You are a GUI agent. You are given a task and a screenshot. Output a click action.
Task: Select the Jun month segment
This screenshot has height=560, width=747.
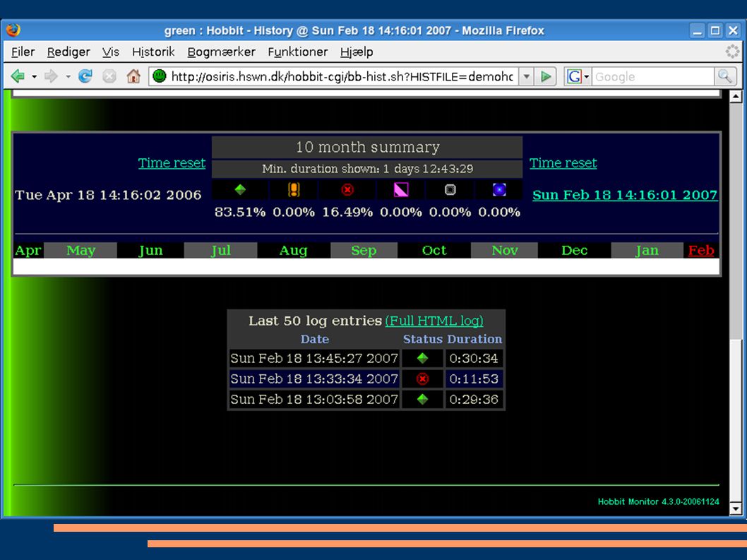point(150,250)
